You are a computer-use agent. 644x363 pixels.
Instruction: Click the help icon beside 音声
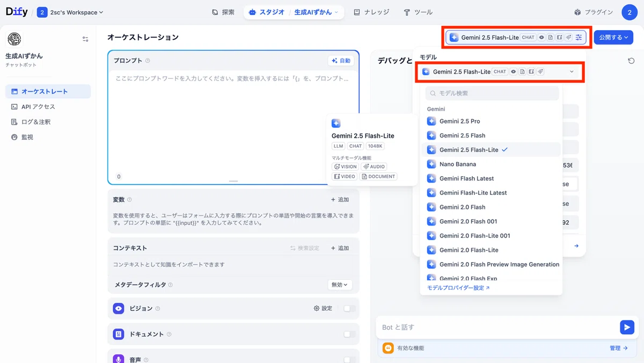[x=146, y=360]
